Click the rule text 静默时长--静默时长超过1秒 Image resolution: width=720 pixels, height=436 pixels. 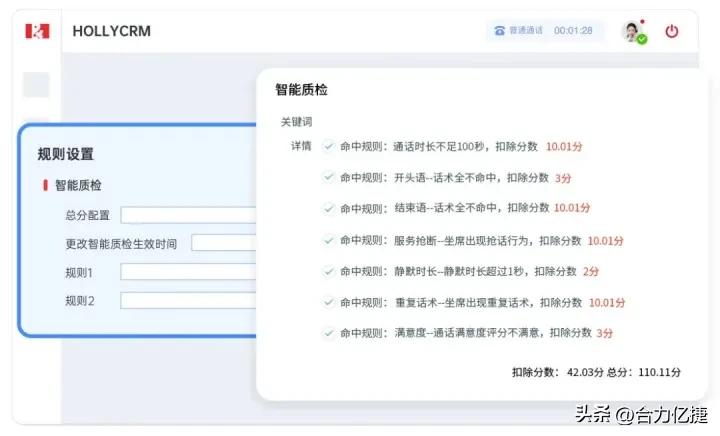[460, 271]
